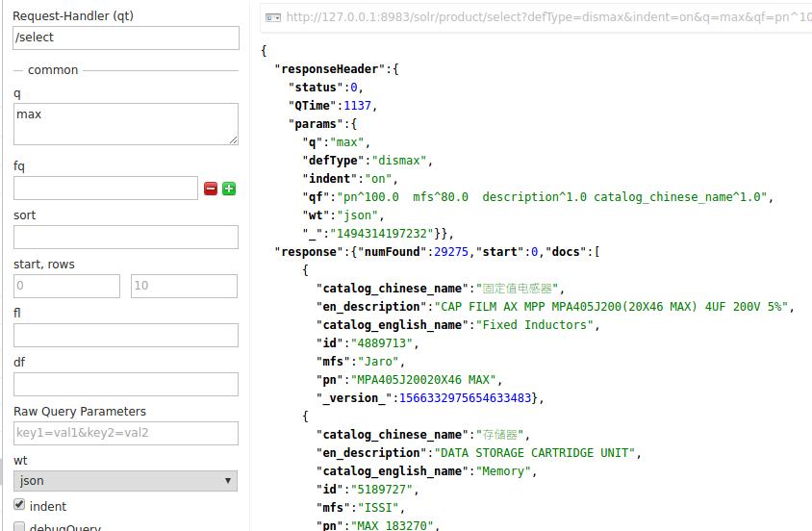Click into the q textarea containing max

coord(125,124)
